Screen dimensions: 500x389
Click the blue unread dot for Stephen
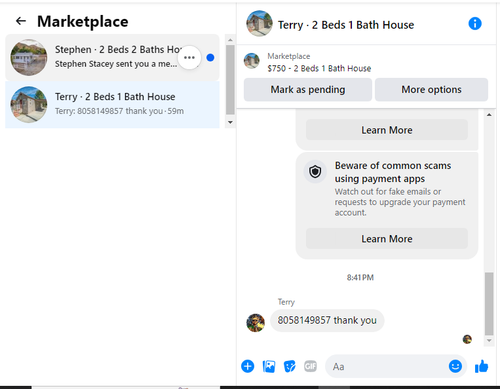click(210, 58)
